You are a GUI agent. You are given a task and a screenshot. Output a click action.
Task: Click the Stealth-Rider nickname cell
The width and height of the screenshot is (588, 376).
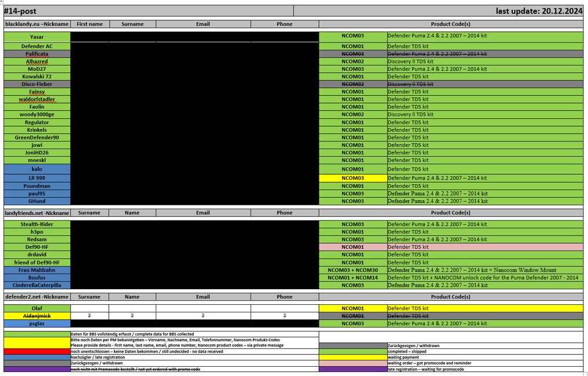click(x=37, y=224)
